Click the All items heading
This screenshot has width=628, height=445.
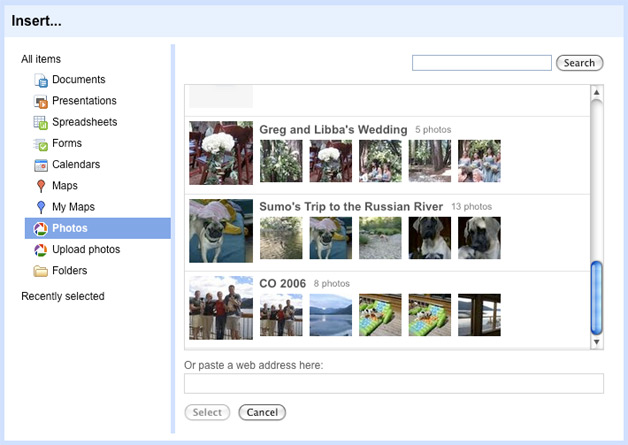click(41, 60)
